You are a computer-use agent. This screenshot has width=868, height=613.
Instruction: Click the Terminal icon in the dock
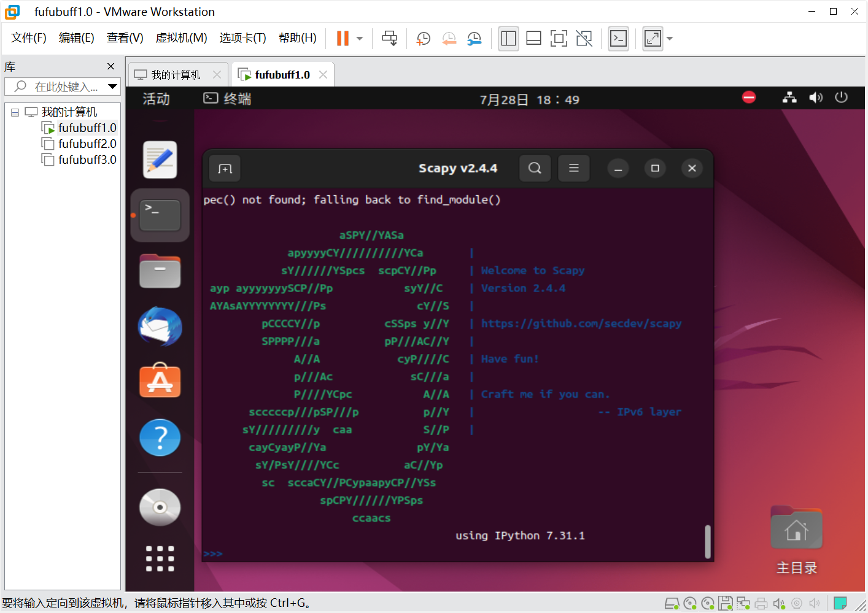pyautogui.click(x=160, y=215)
